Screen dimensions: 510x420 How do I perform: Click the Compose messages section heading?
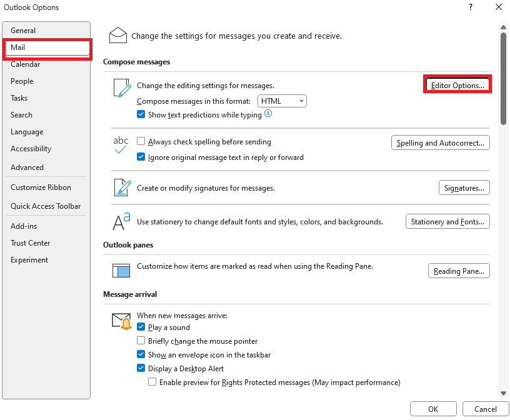point(137,62)
